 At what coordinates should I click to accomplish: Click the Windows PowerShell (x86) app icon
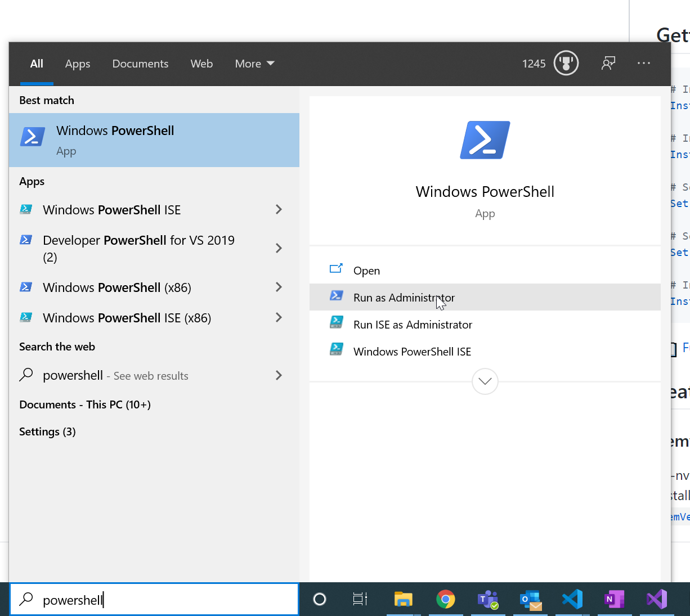(26, 287)
